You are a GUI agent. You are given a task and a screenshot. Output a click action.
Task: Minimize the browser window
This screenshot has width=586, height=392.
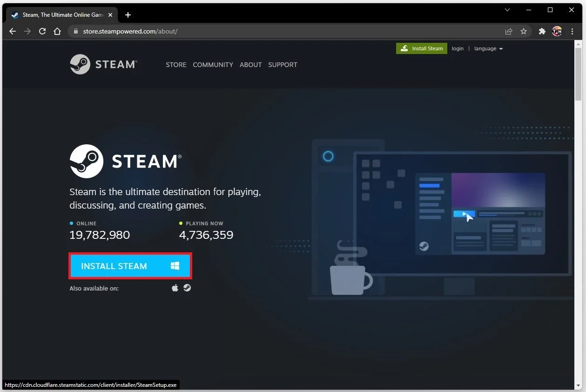(x=529, y=10)
